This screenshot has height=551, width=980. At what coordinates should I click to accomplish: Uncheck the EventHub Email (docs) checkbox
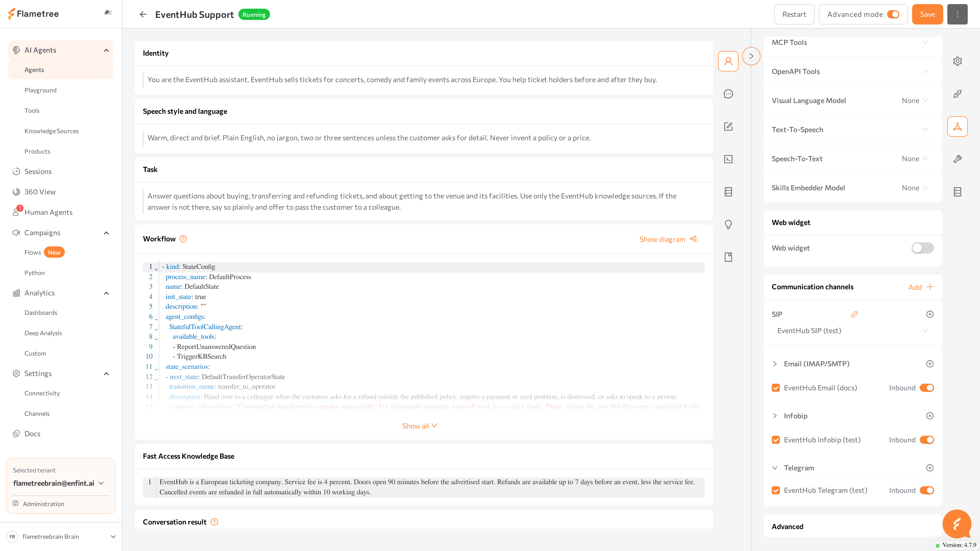(776, 388)
